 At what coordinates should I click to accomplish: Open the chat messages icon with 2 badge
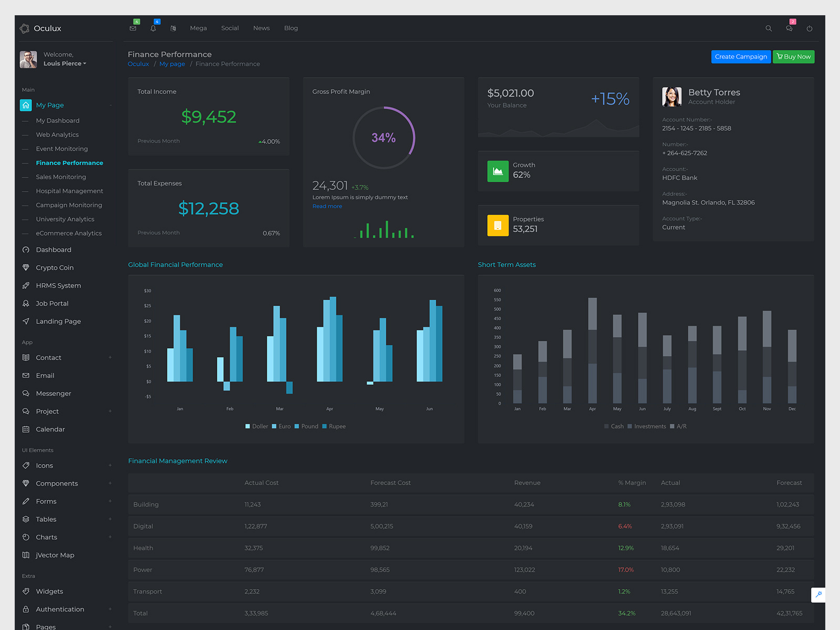coord(789,28)
